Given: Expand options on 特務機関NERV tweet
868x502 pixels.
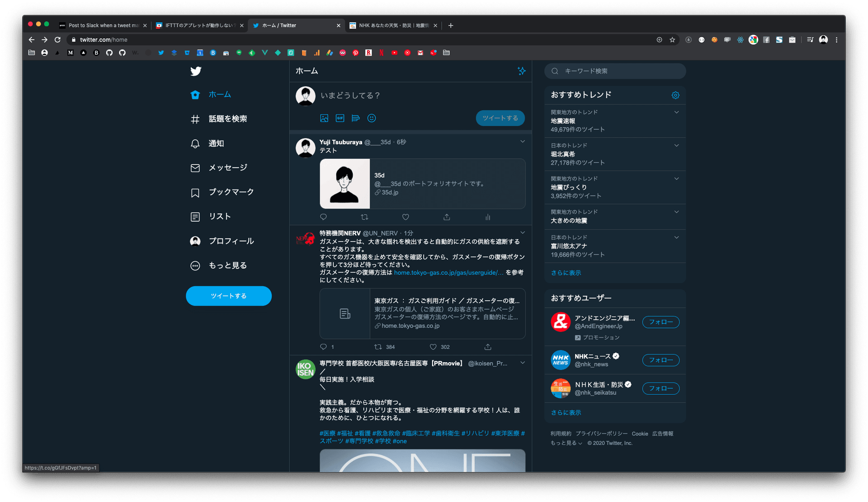Looking at the screenshot, I should point(523,233).
